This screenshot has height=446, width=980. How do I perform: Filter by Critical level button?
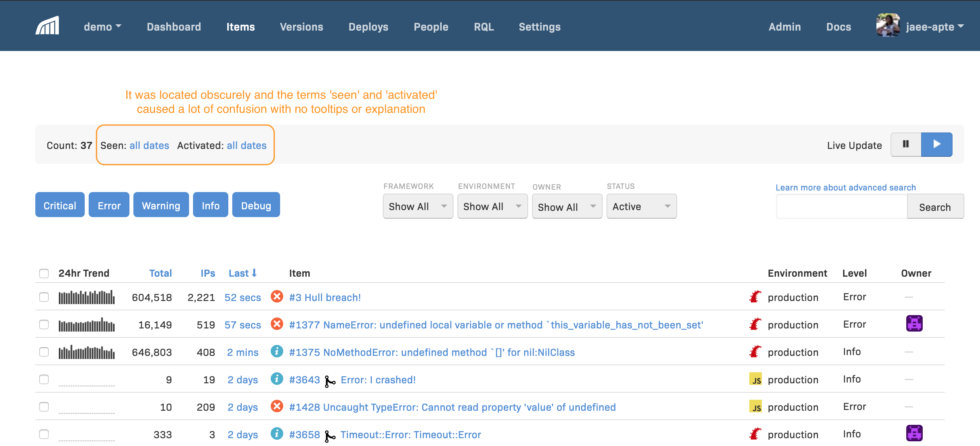60,205
